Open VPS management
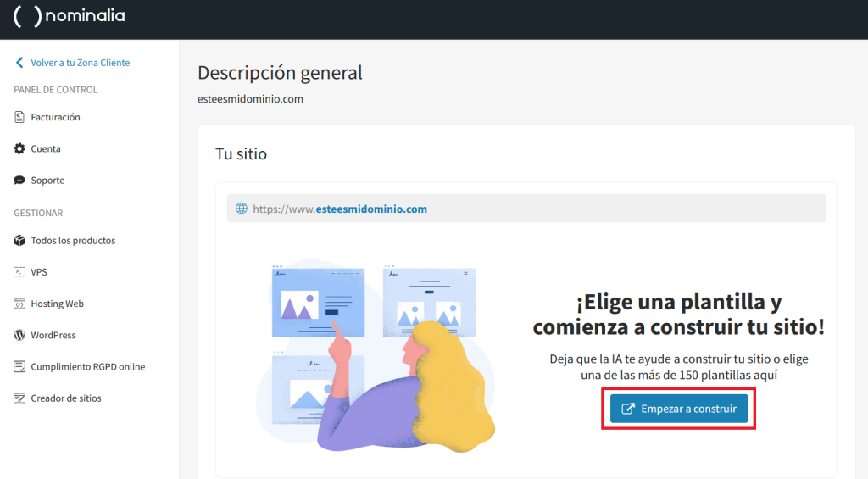 pyautogui.click(x=39, y=272)
